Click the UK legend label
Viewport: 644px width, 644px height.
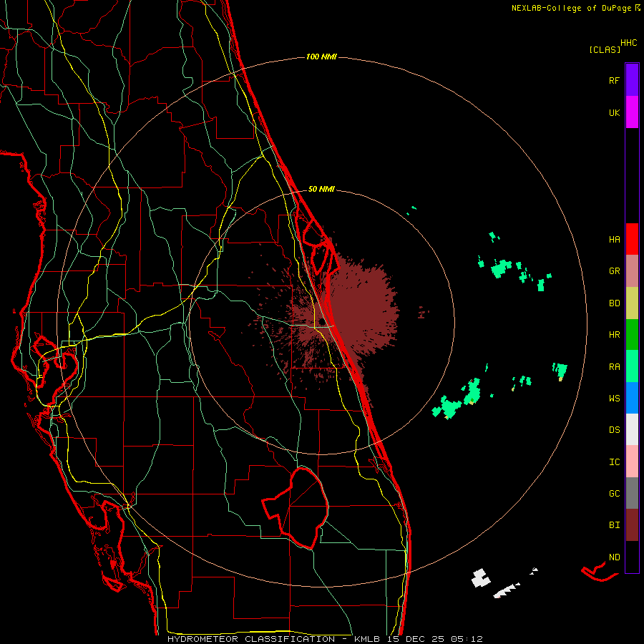tap(614, 112)
